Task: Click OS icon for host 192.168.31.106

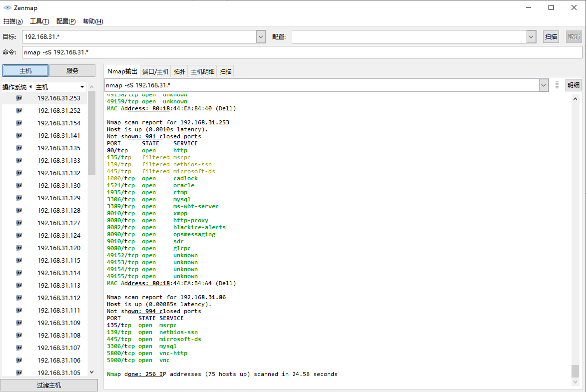Action: [x=19, y=360]
